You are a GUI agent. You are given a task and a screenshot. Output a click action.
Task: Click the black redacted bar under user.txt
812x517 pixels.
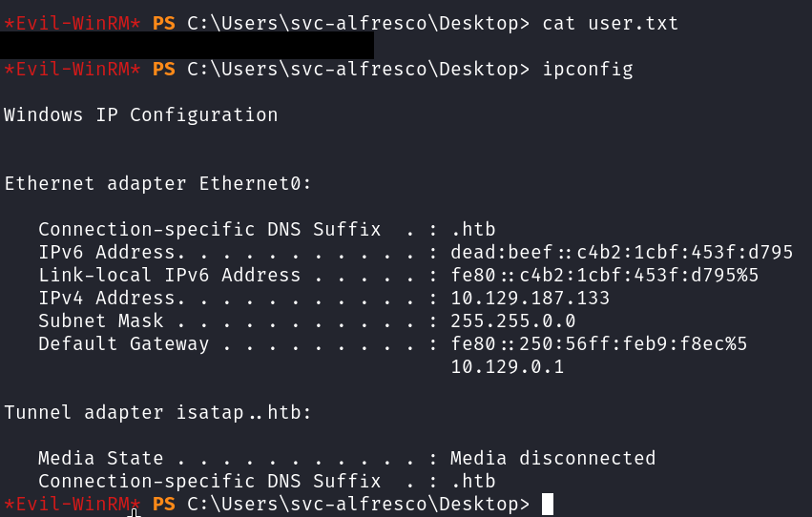(x=187, y=45)
